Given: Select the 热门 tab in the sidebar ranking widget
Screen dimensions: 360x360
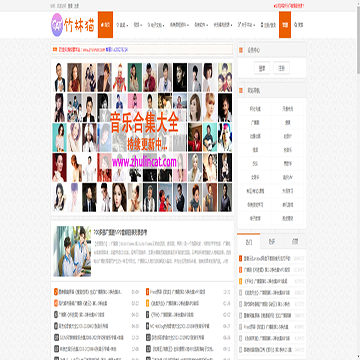Looking at the screenshot, I should click(x=249, y=241).
